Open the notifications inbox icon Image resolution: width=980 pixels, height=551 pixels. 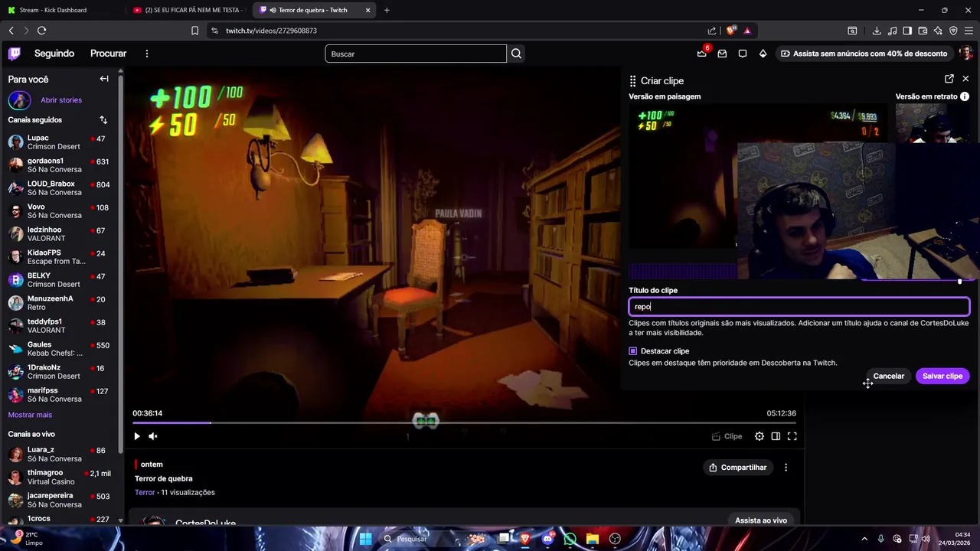[722, 54]
